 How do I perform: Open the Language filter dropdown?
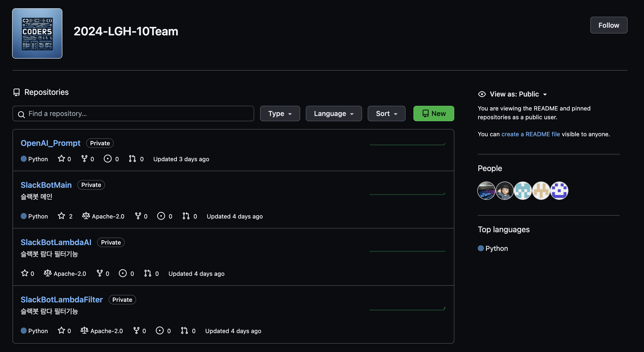tap(334, 113)
